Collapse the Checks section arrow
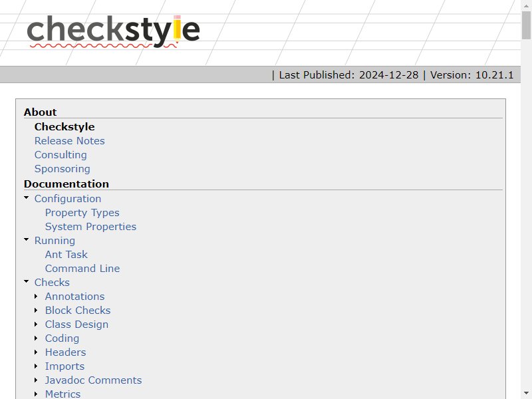 point(27,281)
